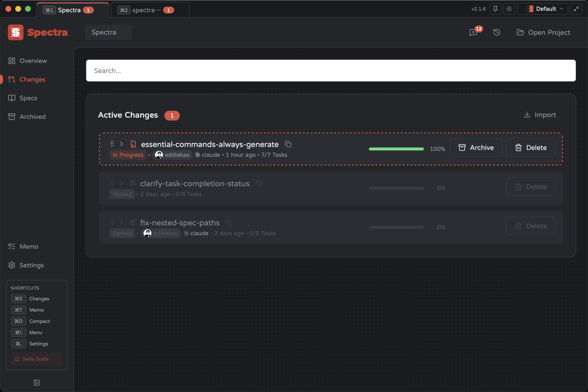
Task: Expand the essential-commands-always-generate change
Action: 122,144
